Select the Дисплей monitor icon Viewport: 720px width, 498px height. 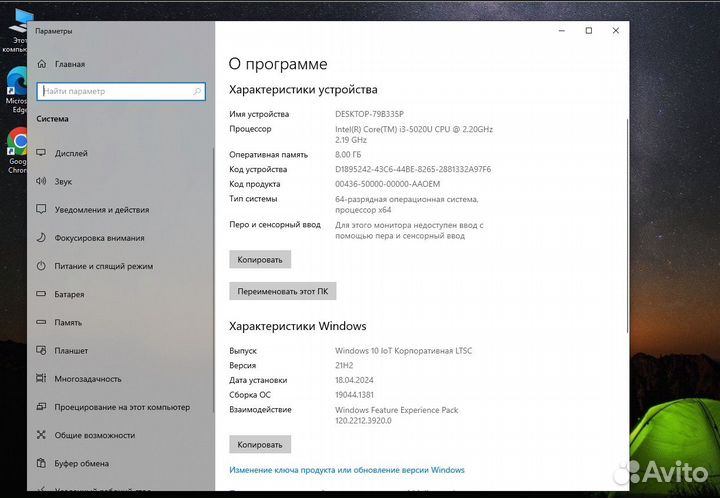(41, 153)
